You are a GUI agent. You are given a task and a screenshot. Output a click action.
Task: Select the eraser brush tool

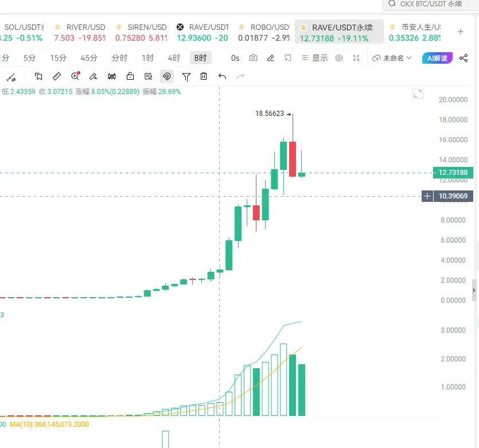(93, 76)
